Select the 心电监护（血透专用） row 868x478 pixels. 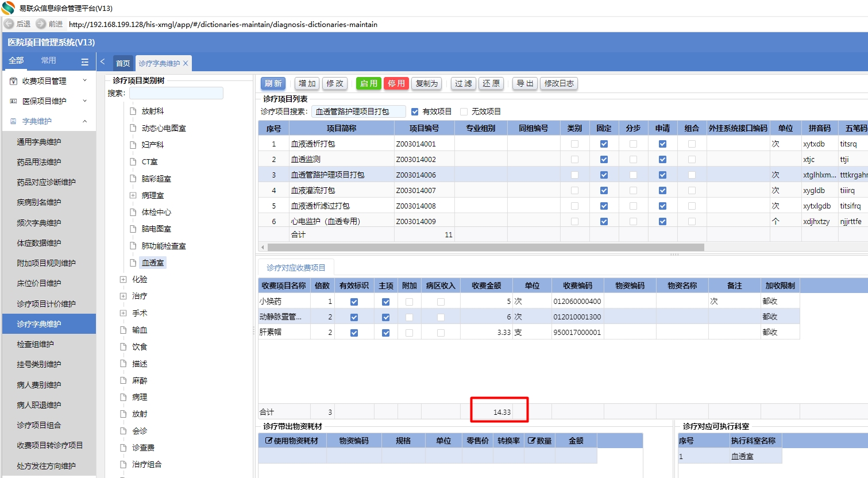click(x=563, y=221)
